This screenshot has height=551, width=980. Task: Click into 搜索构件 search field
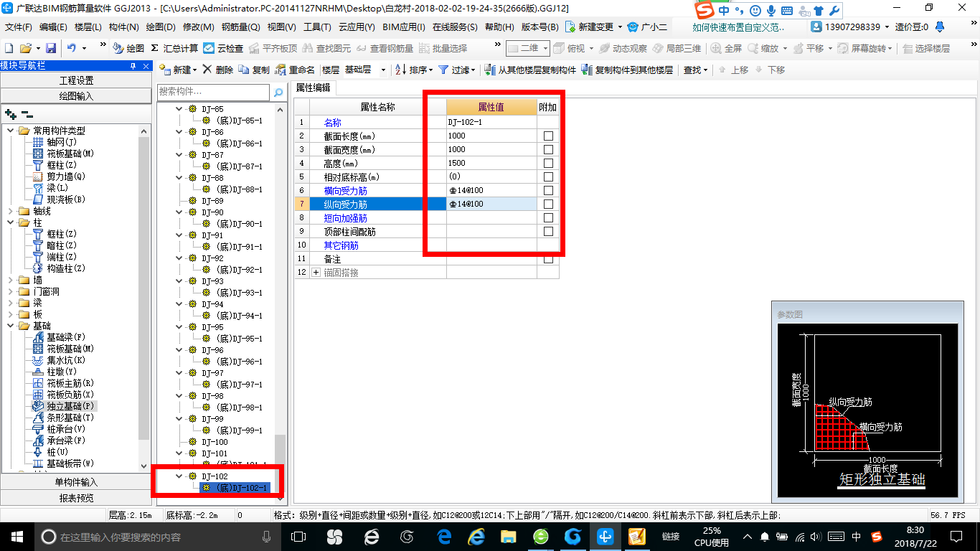pos(214,93)
